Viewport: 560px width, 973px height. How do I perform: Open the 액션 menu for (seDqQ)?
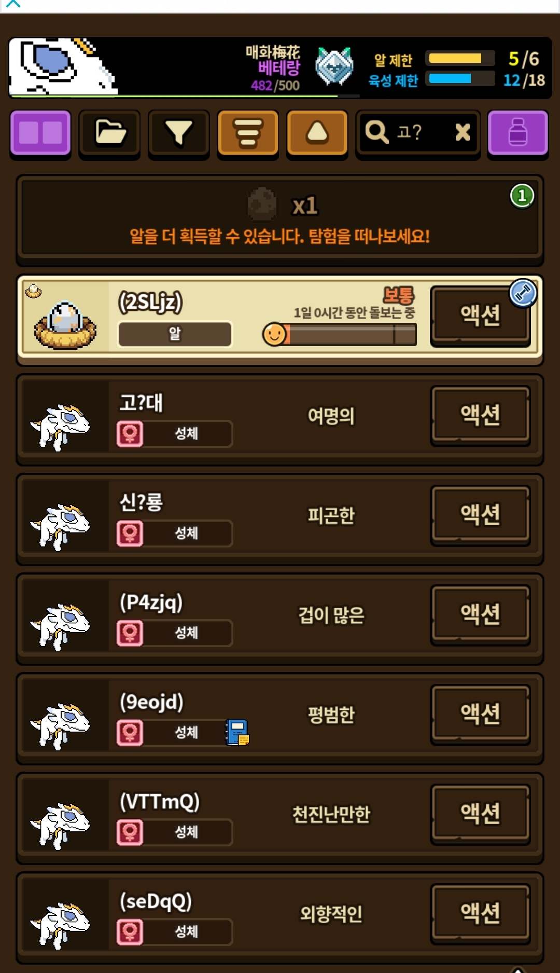(x=480, y=914)
